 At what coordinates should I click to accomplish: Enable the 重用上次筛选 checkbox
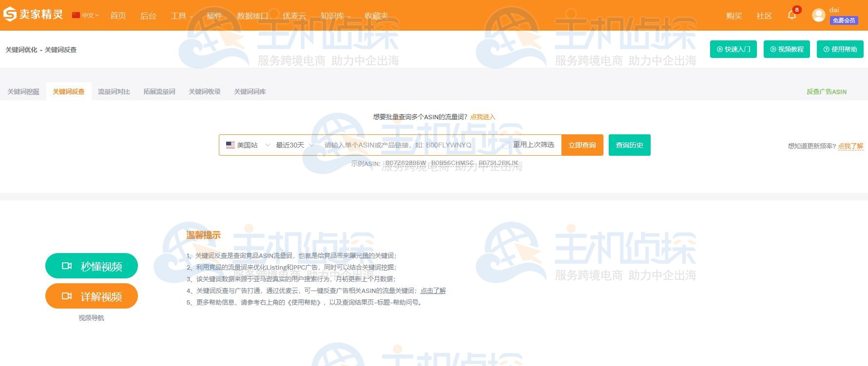506,145
